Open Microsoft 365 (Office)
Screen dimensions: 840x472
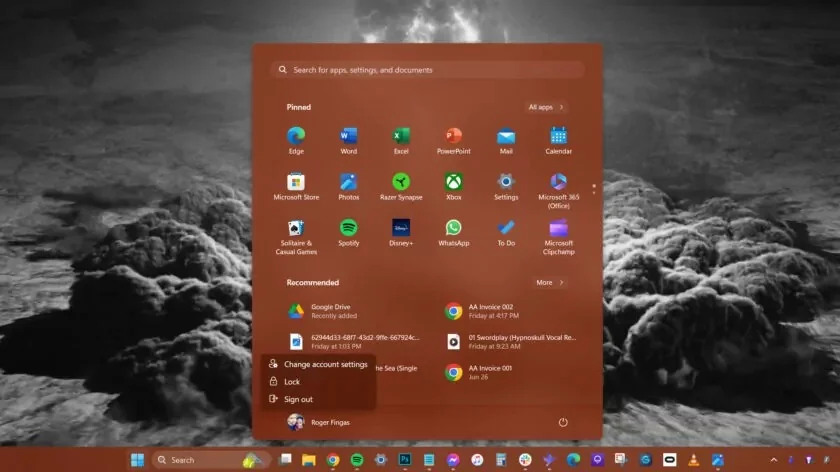click(x=558, y=190)
